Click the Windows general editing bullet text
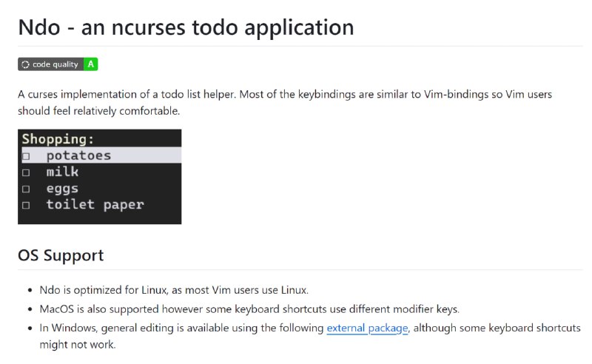The width and height of the screenshot is (592, 364). coord(310,336)
